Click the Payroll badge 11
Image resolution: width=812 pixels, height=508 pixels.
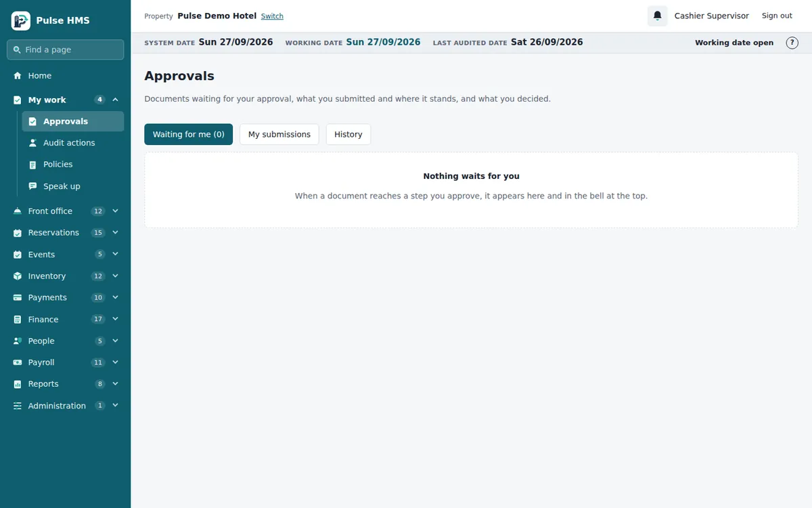[x=98, y=362]
